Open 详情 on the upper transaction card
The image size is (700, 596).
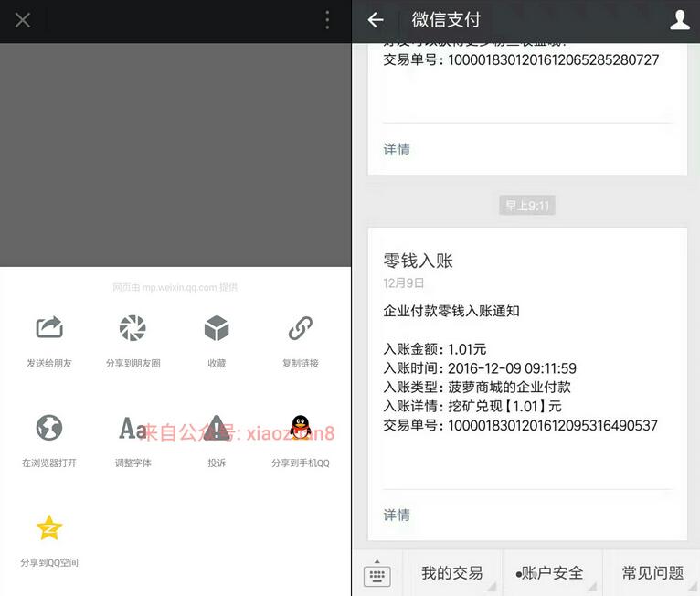397,149
